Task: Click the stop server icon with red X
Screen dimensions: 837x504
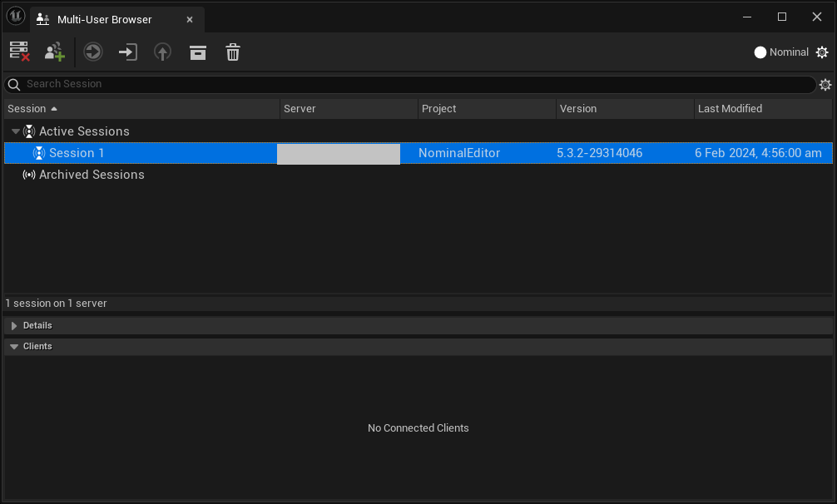Action: click(20, 52)
